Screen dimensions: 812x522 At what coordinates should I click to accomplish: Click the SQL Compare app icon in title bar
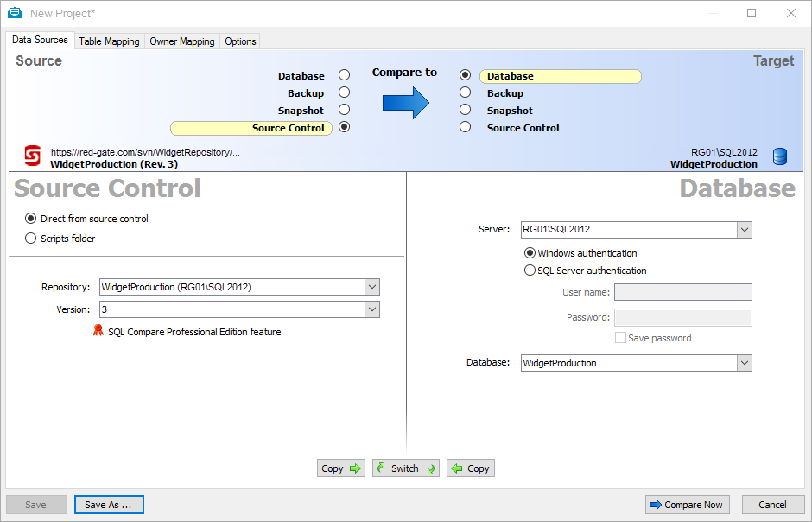15,13
